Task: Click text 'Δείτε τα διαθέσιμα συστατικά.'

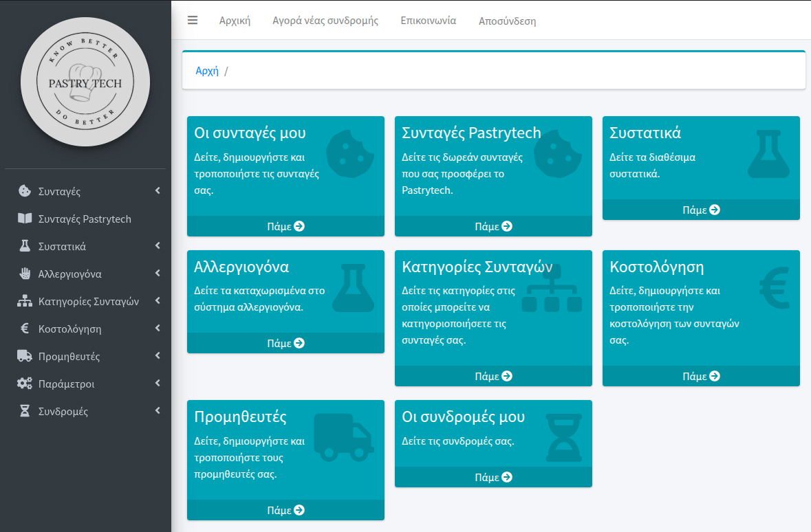Action: coord(652,166)
